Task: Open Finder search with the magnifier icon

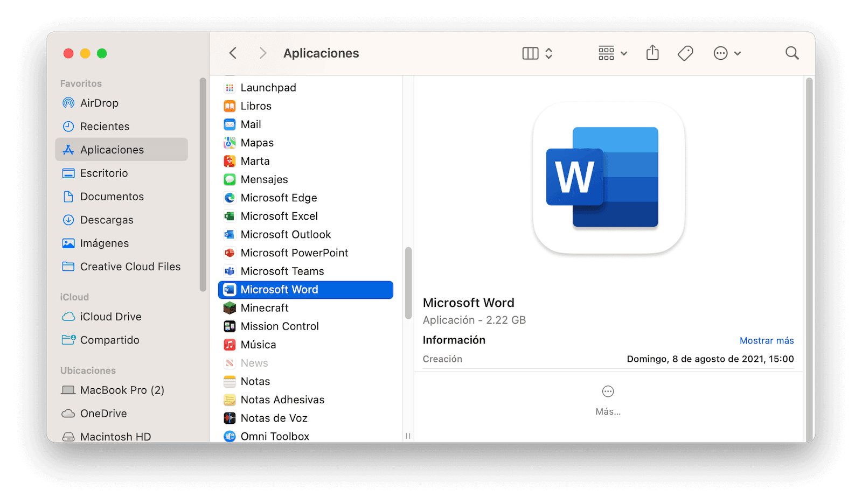Action: click(791, 53)
